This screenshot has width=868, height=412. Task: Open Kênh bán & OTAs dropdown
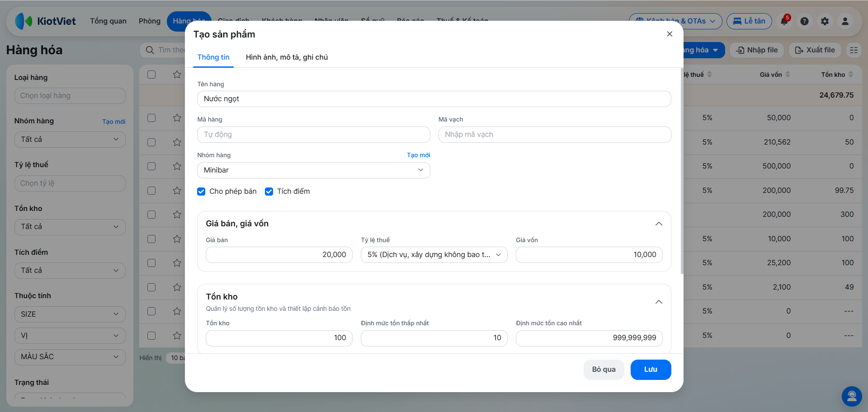click(x=675, y=21)
